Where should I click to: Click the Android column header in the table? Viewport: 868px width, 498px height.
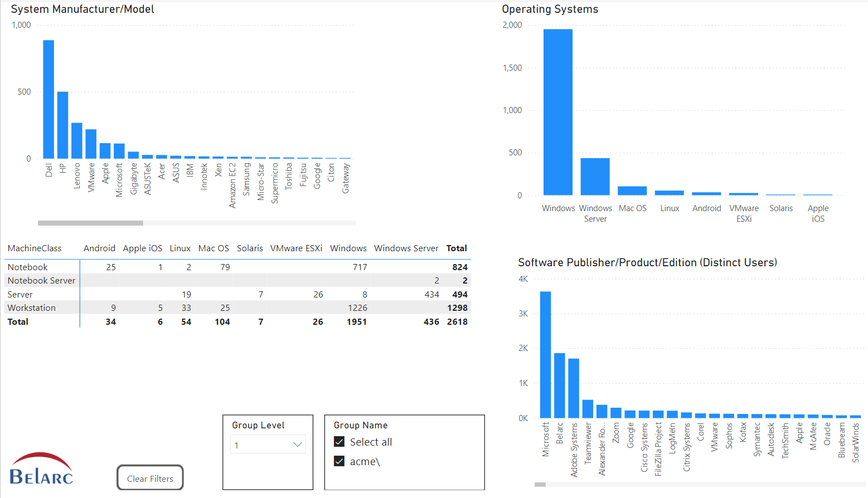click(99, 248)
